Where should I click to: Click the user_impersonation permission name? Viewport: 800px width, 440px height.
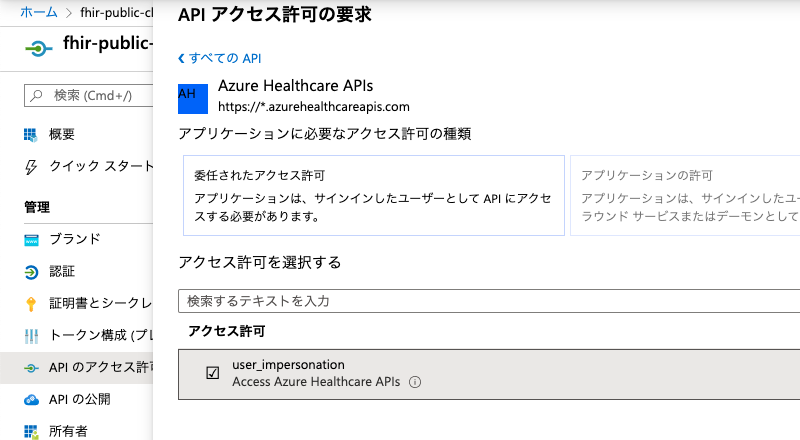coord(288,364)
